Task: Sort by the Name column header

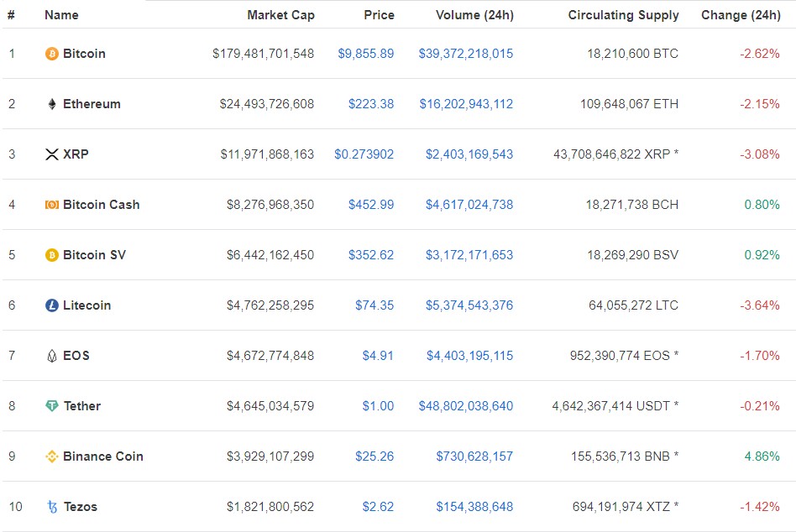Action: 61,15
